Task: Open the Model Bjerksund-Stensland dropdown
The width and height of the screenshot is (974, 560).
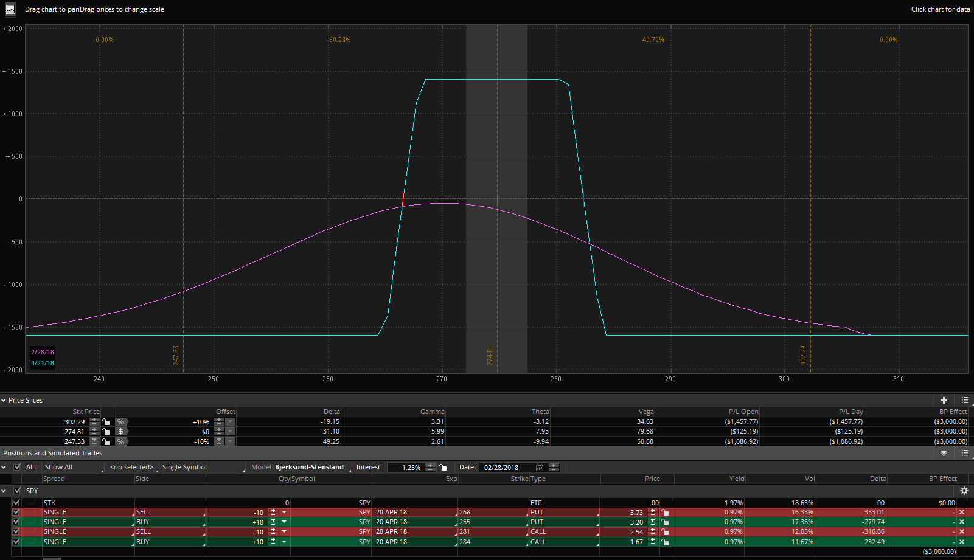Action: (309, 467)
